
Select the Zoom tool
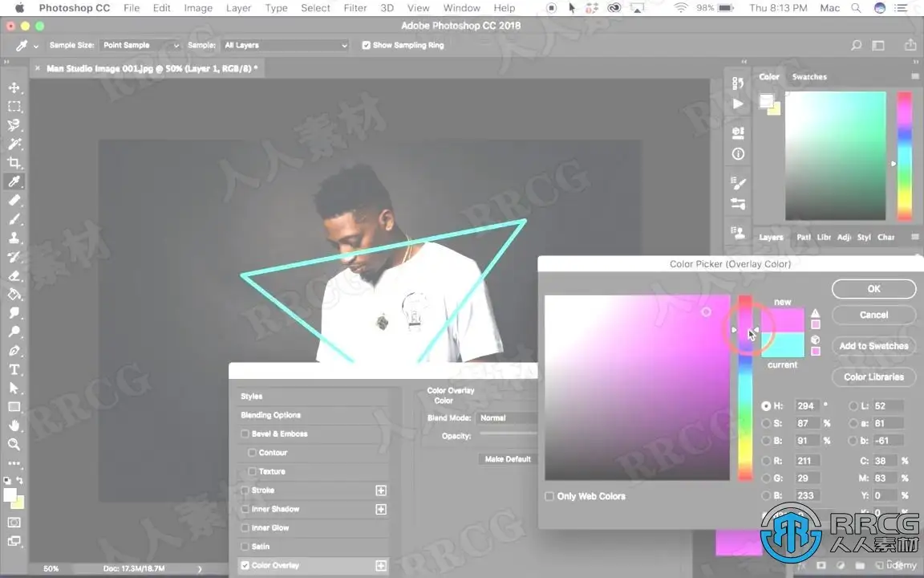click(x=14, y=444)
